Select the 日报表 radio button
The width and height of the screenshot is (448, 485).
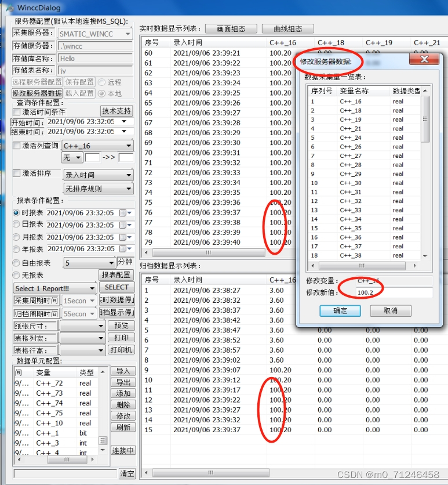16,224
